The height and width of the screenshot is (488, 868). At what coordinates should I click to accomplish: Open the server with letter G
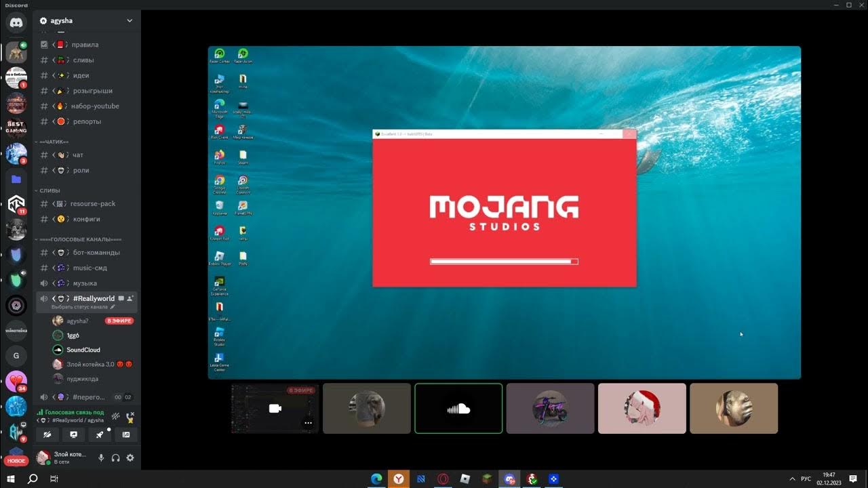[x=16, y=355]
